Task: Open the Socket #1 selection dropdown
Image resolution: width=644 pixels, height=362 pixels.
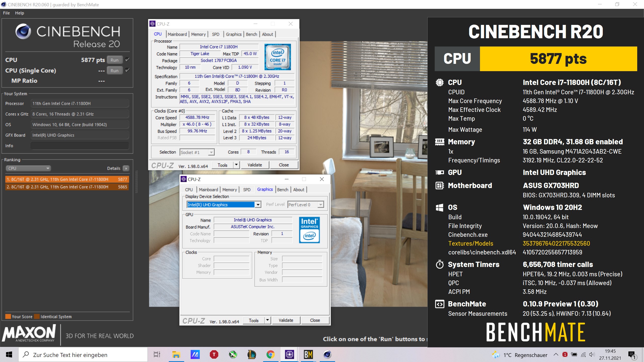Action: tap(197, 152)
